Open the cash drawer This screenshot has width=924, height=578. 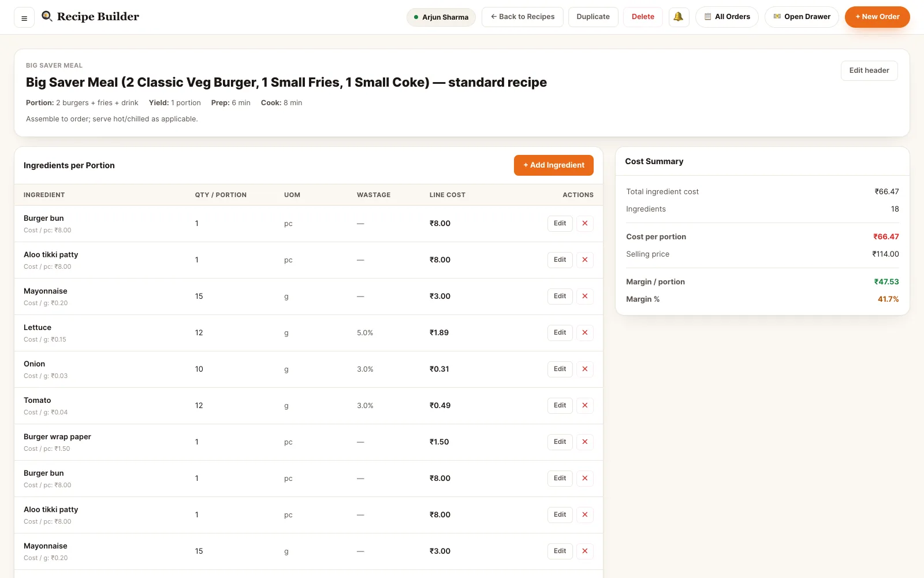[802, 17]
